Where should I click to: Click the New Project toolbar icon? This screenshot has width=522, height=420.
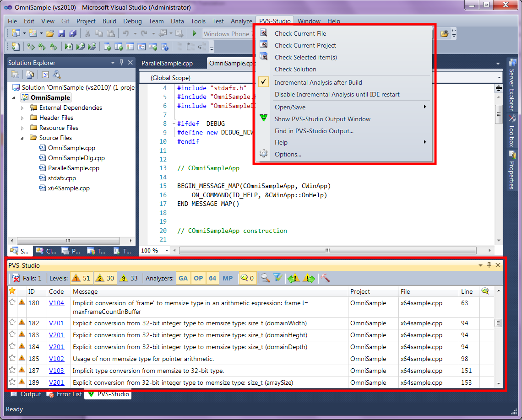click(x=16, y=33)
